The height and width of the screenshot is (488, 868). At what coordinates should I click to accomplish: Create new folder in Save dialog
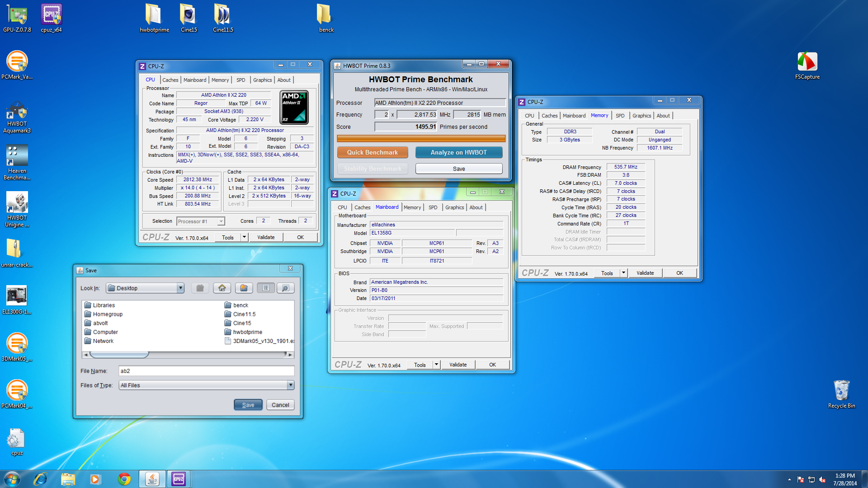tap(244, 288)
